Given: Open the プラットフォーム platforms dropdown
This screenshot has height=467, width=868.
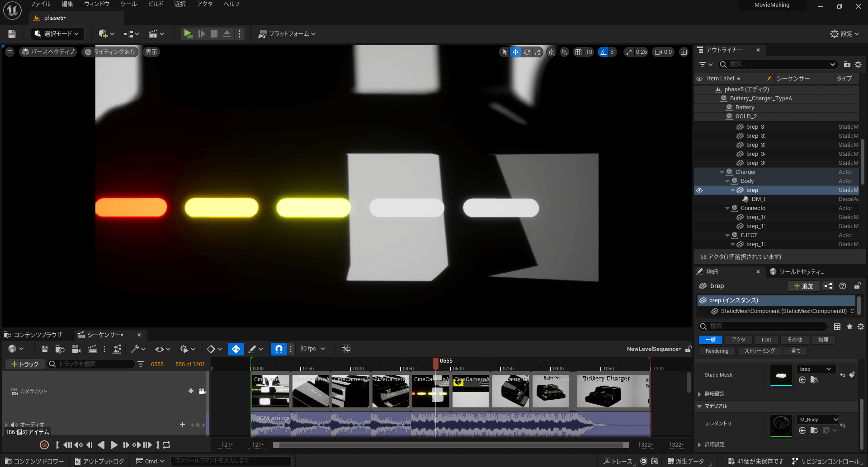Looking at the screenshot, I should click(x=287, y=34).
